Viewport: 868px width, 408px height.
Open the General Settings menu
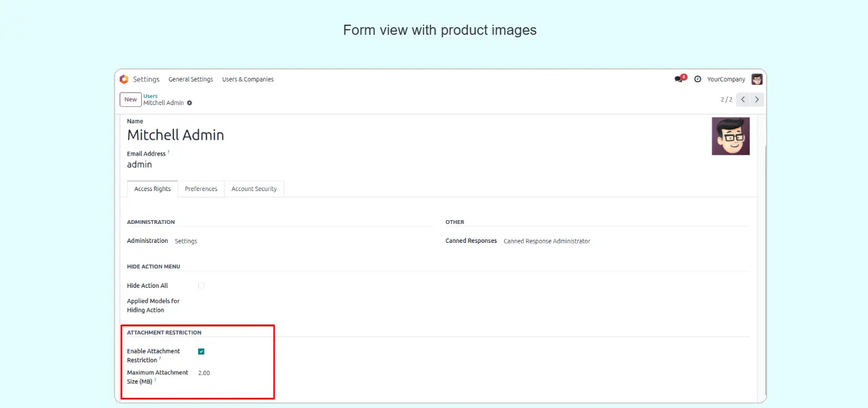191,79
